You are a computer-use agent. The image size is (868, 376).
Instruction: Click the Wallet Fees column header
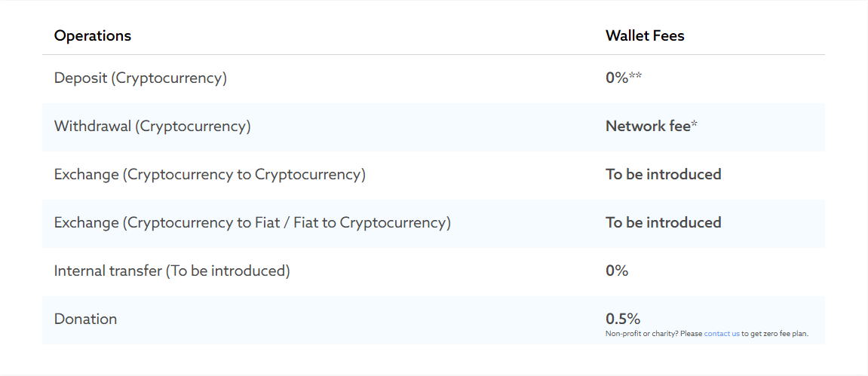click(645, 35)
